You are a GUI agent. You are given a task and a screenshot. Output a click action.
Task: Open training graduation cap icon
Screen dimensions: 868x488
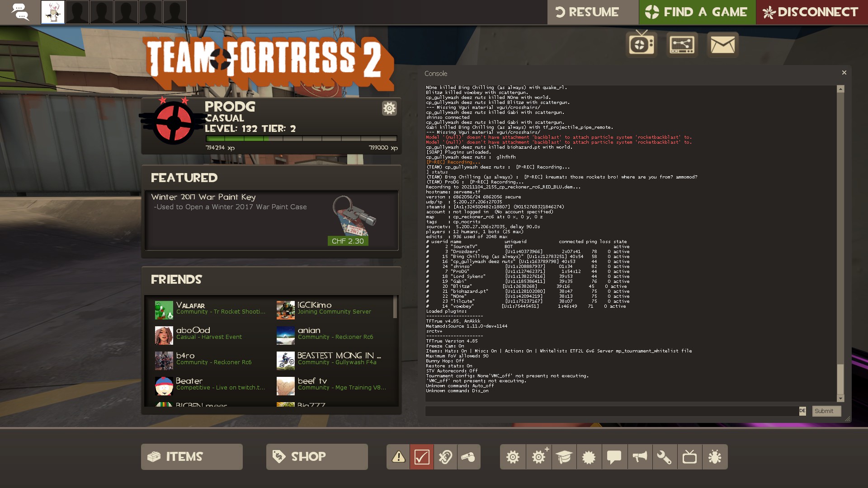tap(564, 457)
